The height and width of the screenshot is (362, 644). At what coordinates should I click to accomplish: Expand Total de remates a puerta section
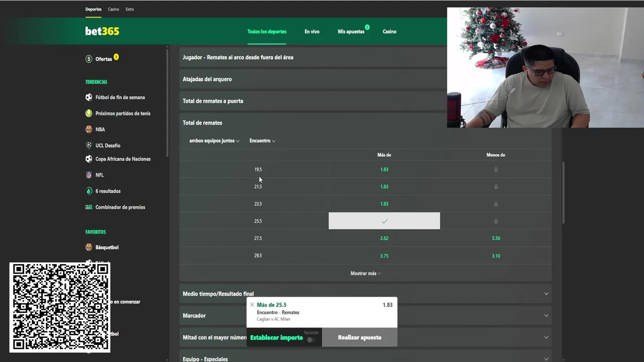tap(313, 101)
